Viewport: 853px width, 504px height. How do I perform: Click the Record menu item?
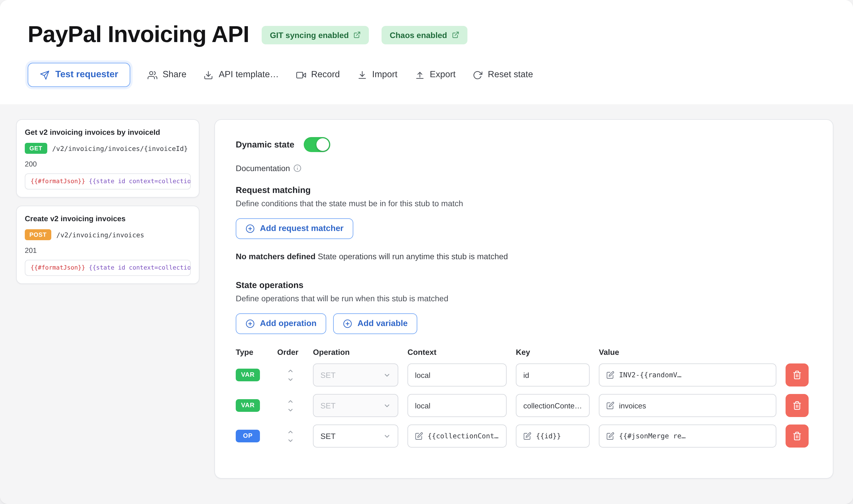click(x=318, y=75)
